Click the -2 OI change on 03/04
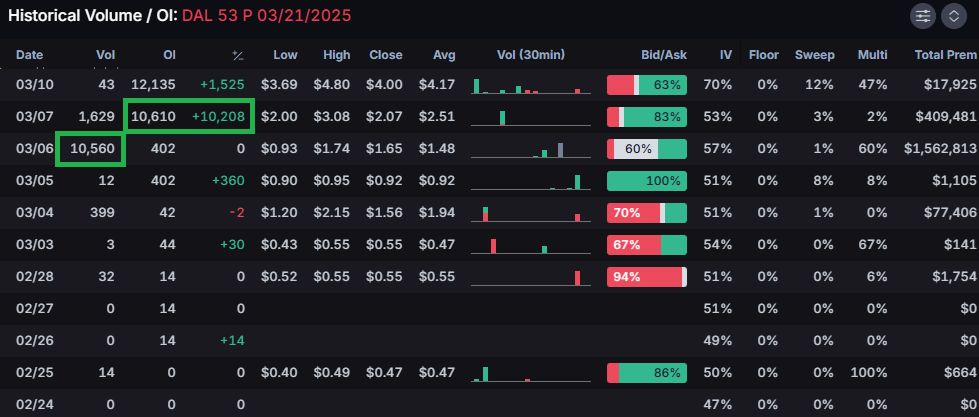Viewport: 979px width, 417px height. click(x=237, y=212)
